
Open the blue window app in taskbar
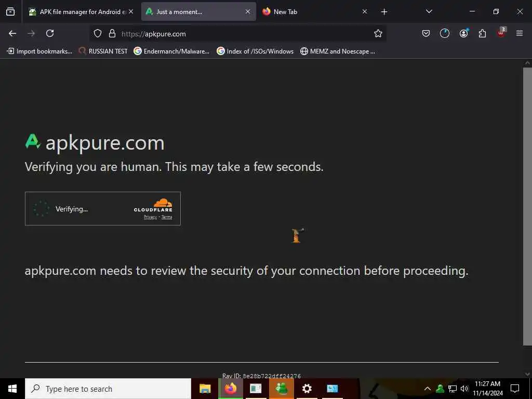[332, 389]
